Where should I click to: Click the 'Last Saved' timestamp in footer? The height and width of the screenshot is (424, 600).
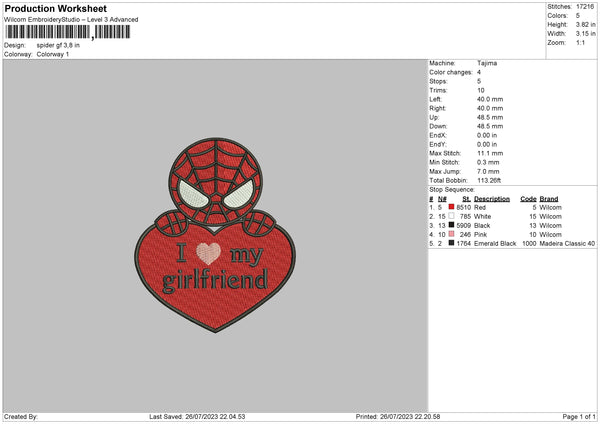coord(197,417)
